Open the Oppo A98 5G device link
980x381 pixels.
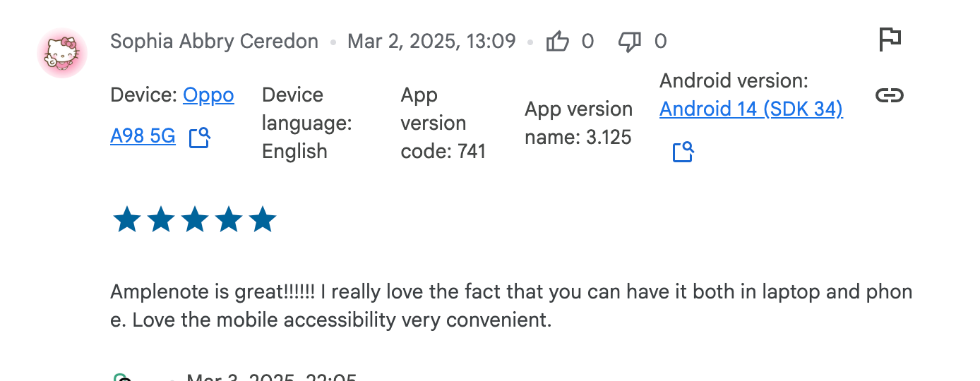(x=172, y=115)
